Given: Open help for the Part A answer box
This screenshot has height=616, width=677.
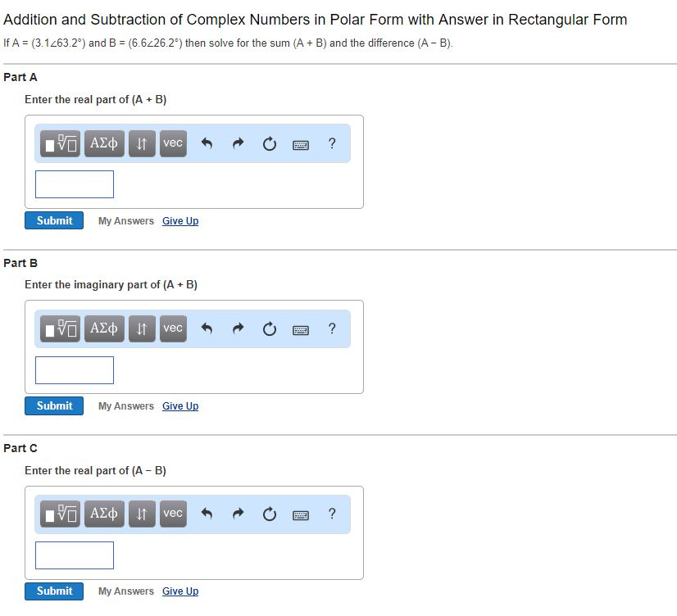Looking at the screenshot, I should tap(331, 143).
